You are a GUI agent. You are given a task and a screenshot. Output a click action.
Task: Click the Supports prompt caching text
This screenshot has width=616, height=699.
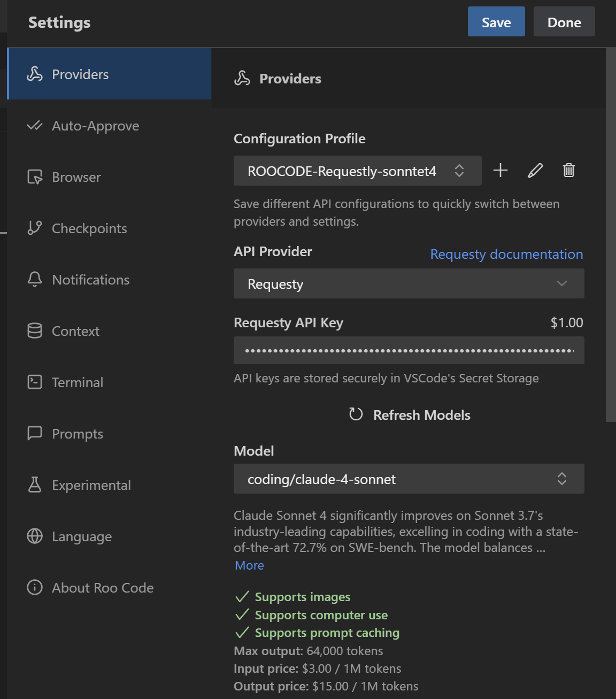327,633
